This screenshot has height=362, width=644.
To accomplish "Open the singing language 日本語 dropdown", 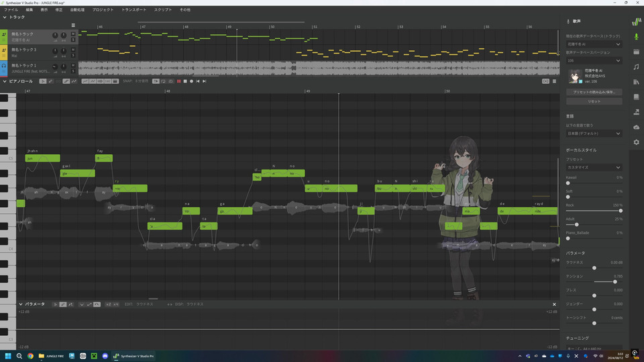I will pos(594,133).
